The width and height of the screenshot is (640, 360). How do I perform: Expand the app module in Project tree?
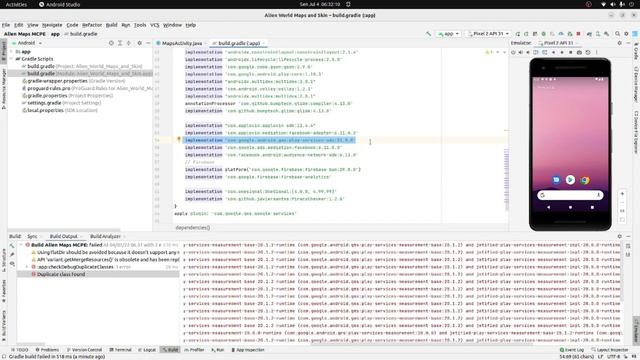click(x=12, y=52)
